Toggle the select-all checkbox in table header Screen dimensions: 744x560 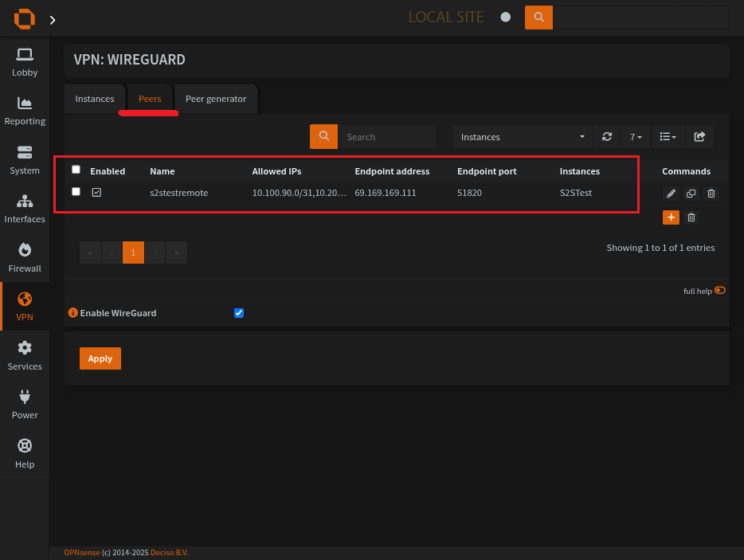point(76,170)
